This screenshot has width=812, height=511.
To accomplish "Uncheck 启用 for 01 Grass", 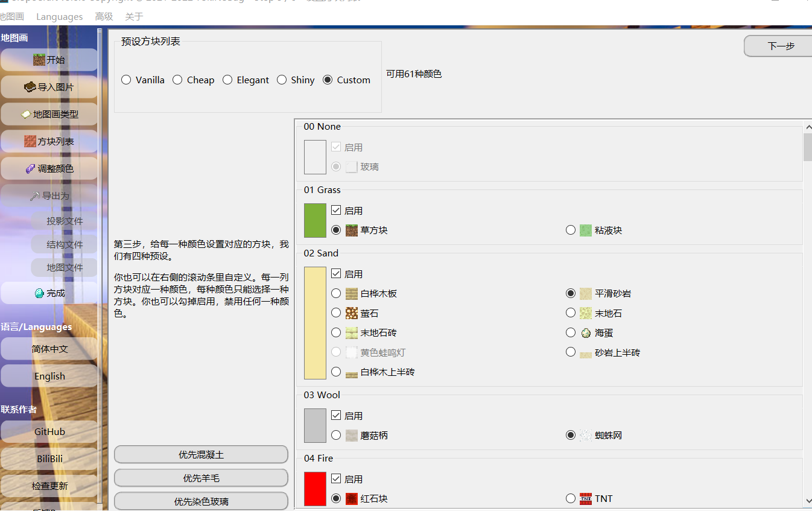I will coord(335,210).
